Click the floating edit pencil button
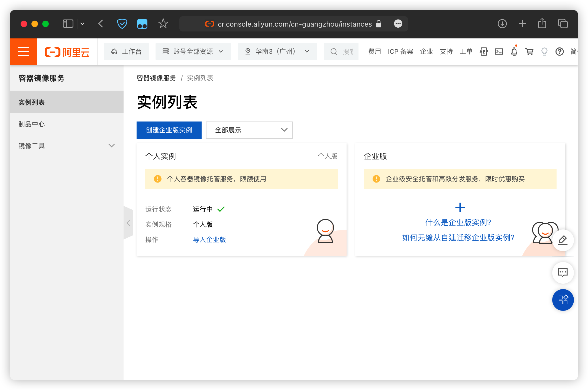Viewport: 588px width, 390px height. point(563,240)
